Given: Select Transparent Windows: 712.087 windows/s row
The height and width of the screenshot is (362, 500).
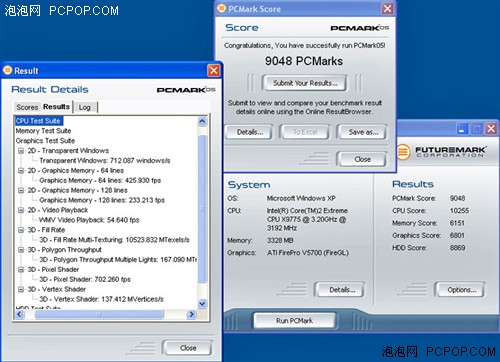Looking at the screenshot, I should point(105,161).
